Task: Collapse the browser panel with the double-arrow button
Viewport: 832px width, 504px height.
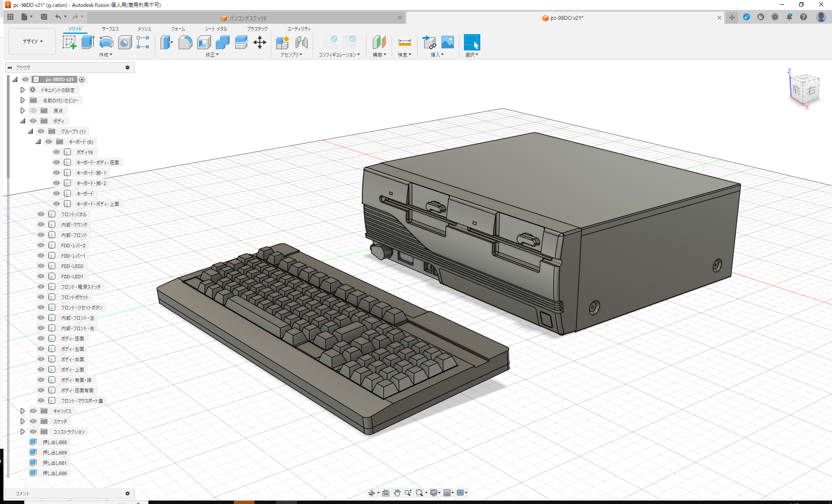Action: pyautogui.click(x=9, y=67)
